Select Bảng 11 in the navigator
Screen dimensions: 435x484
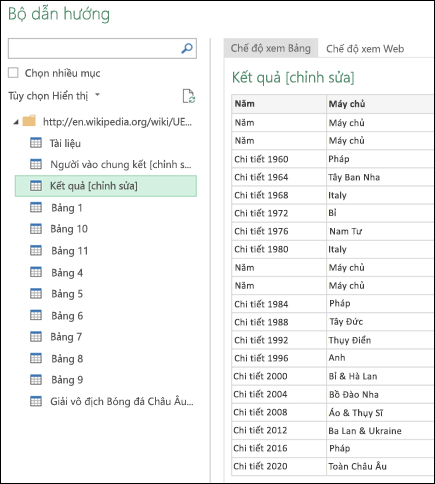(69, 251)
